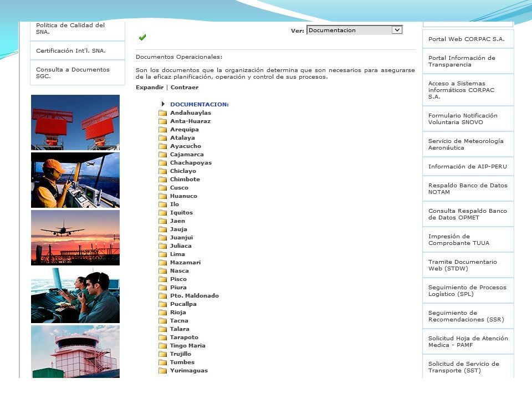The image size is (532, 399).
Task: Select the Trujillo tree entry
Action: [x=181, y=354]
